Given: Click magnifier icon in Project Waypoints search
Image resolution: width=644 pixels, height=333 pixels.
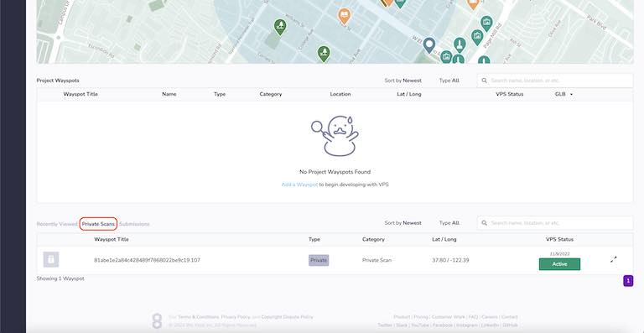Looking at the screenshot, I should click(484, 81).
